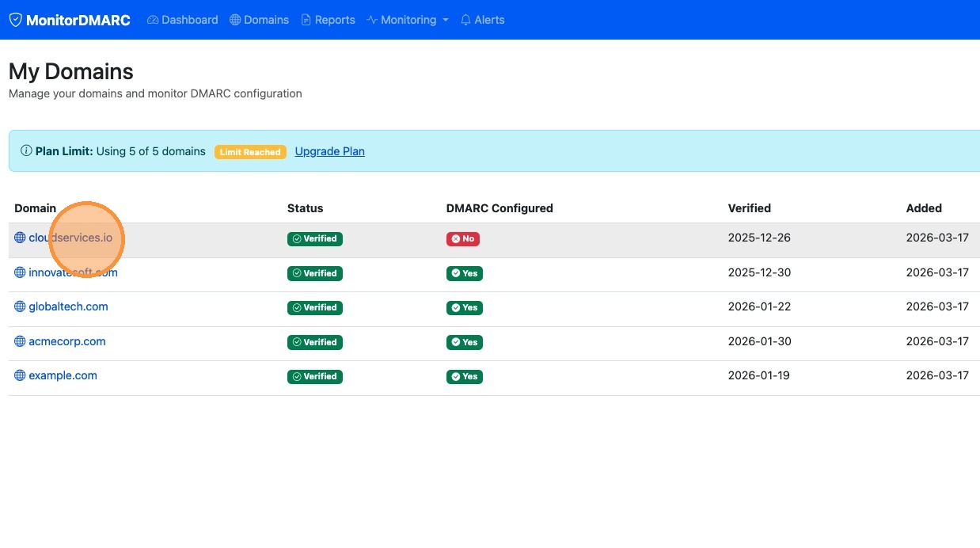Click the Yes DMARC badge for acmecorp.com
This screenshot has height=548, width=980.
[x=465, y=342]
